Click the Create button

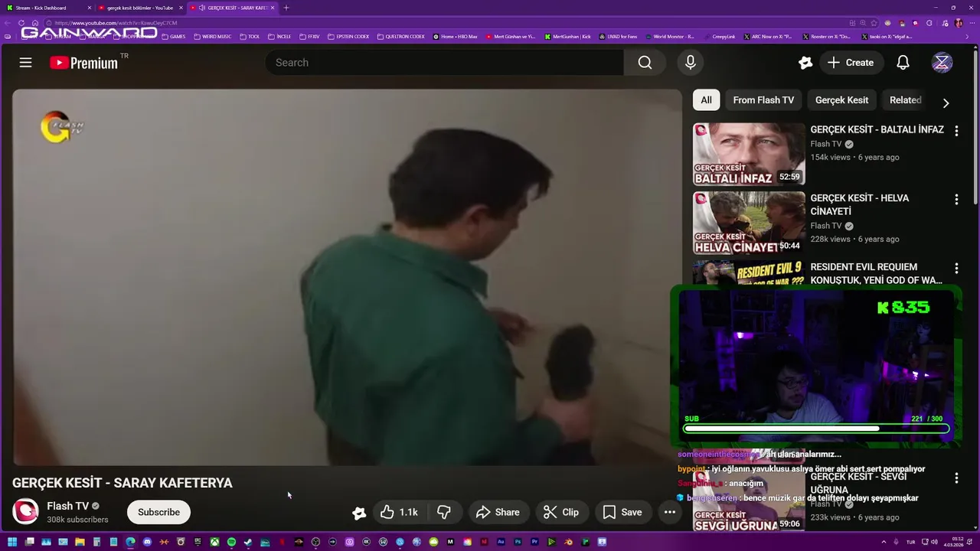pos(851,63)
